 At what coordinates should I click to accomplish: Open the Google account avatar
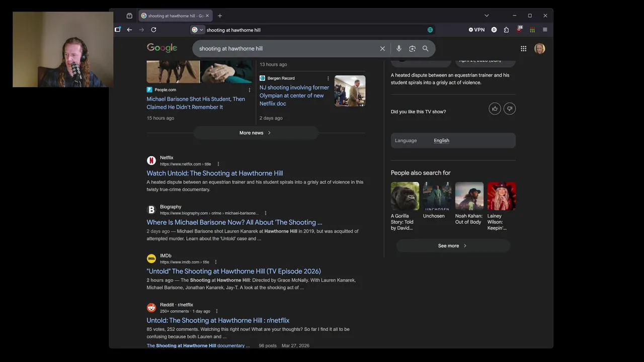(540, 48)
